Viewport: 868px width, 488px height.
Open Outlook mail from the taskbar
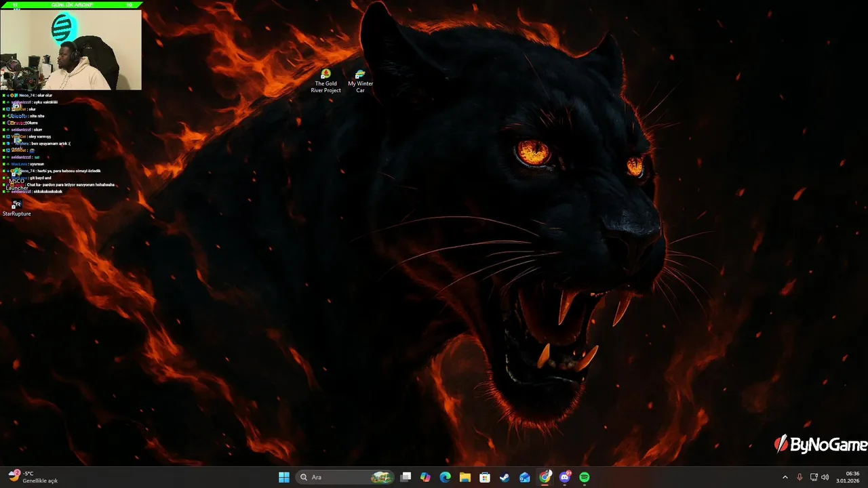525,477
